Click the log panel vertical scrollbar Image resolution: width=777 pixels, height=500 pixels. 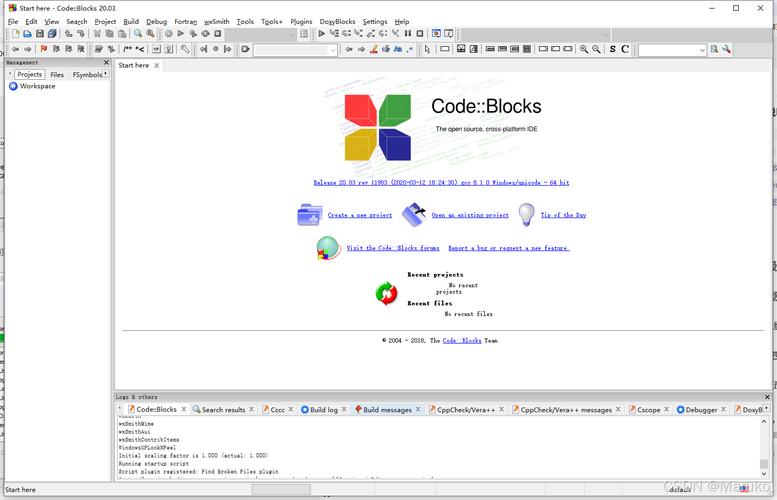(x=764, y=447)
